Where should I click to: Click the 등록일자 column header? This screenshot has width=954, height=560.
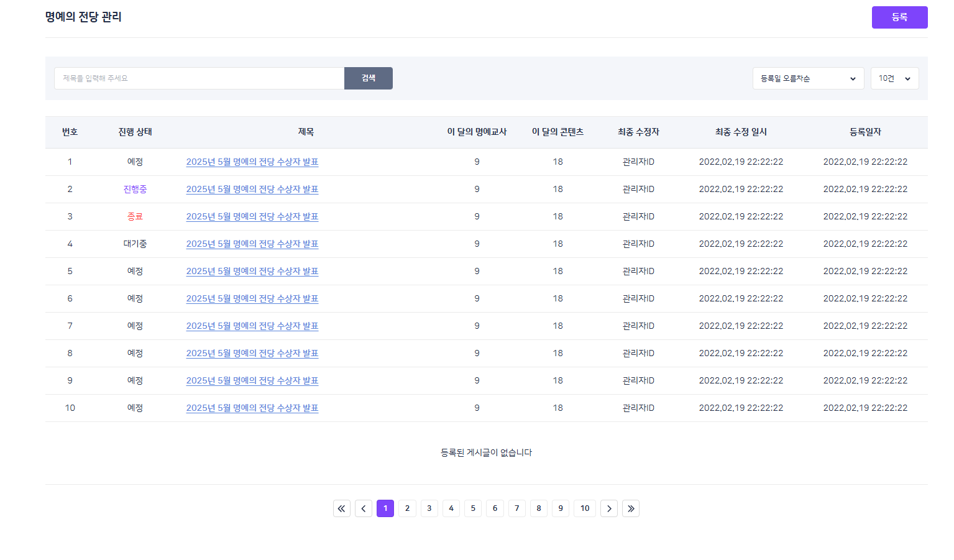tap(865, 132)
